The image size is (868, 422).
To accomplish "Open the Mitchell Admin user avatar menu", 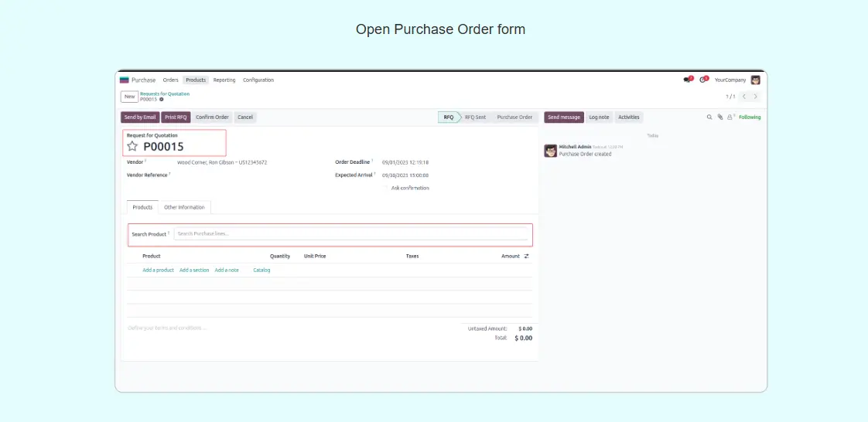I will 756,80.
